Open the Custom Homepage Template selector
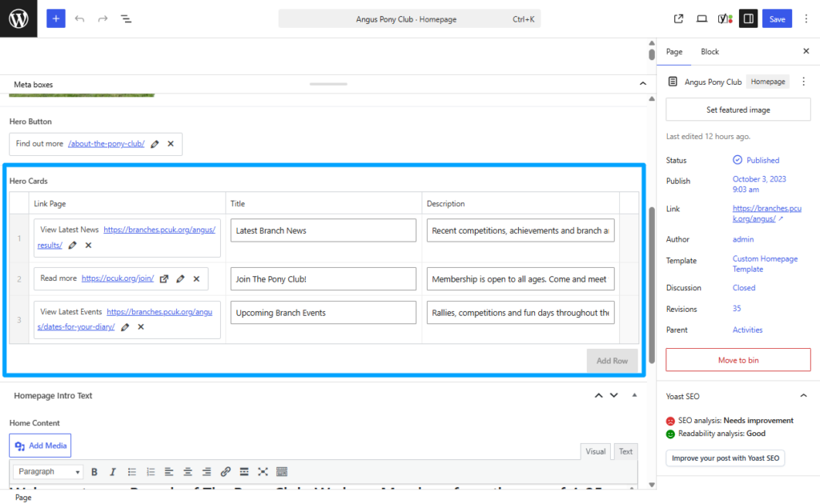The width and height of the screenshot is (820, 504). pos(765,264)
